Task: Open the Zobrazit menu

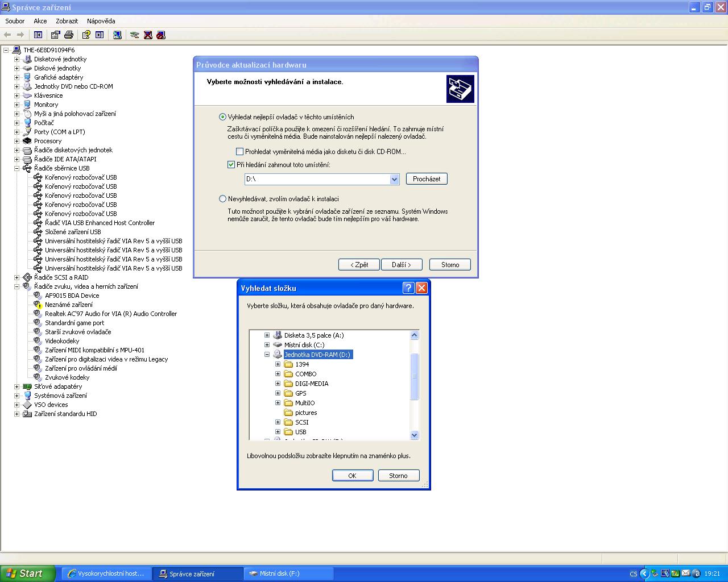Action: click(x=67, y=21)
